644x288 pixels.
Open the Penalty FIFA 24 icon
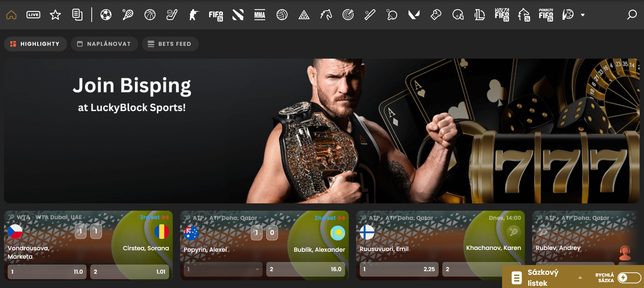click(x=546, y=15)
